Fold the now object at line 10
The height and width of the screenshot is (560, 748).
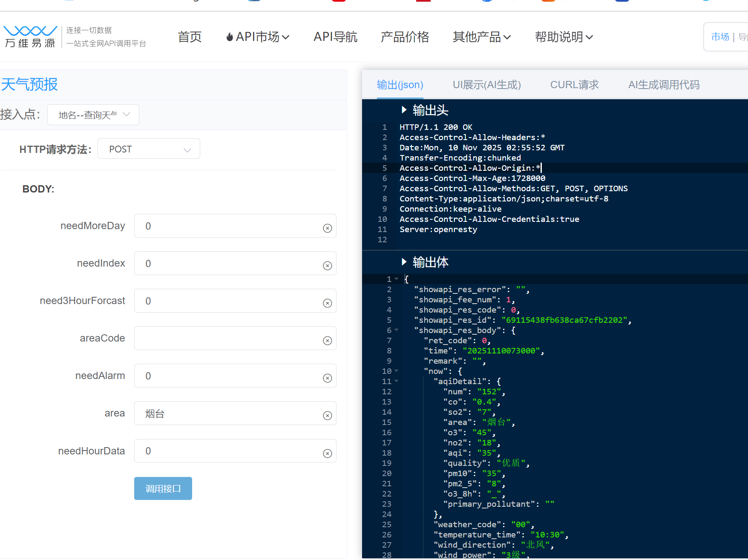(397, 371)
